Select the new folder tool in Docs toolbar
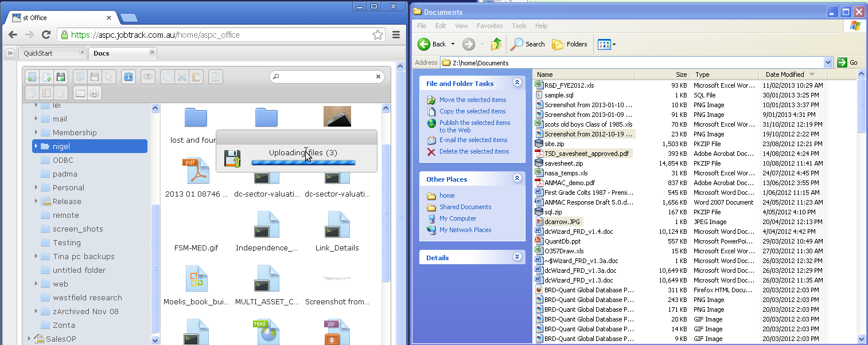This screenshot has height=345, width=868. pyautogui.click(x=32, y=77)
